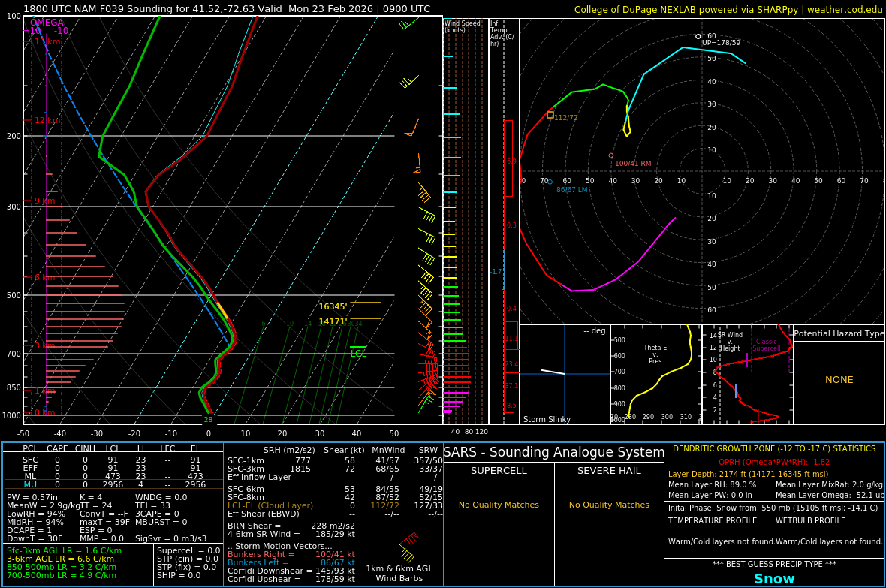Click the red OPRH -1.82 value
Image resolution: width=886 pixels, height=588 pixels.
point(774,462)
